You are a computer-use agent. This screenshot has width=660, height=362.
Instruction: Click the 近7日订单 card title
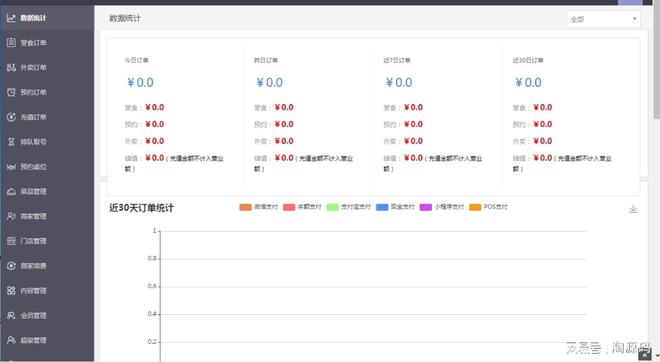[x=397, y=60]
